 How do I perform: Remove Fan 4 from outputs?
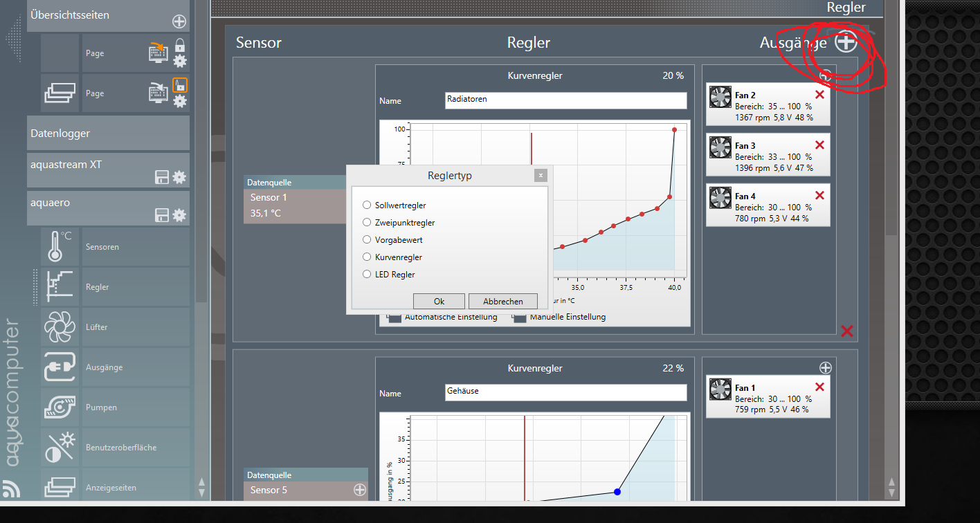[x=819, y=196]
